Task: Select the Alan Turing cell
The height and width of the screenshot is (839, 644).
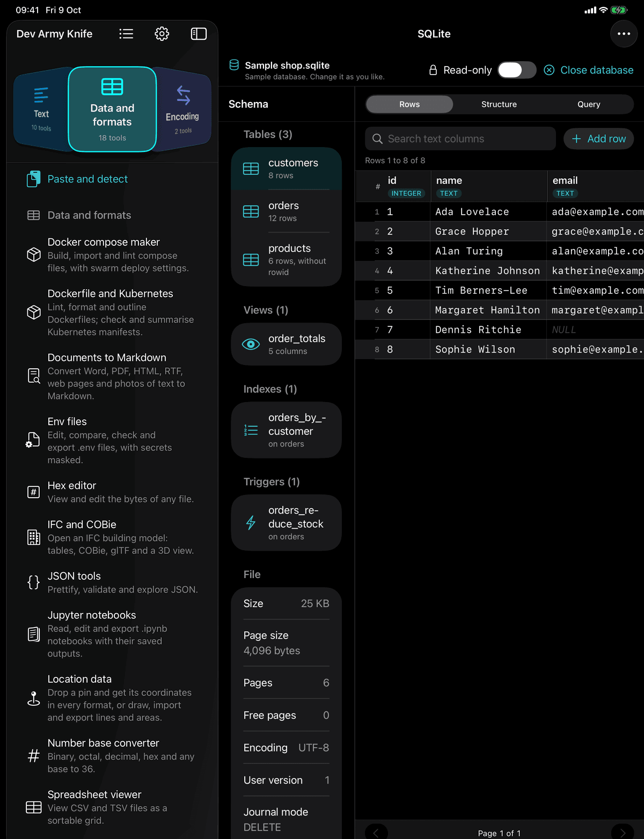Action: [488, 251]
